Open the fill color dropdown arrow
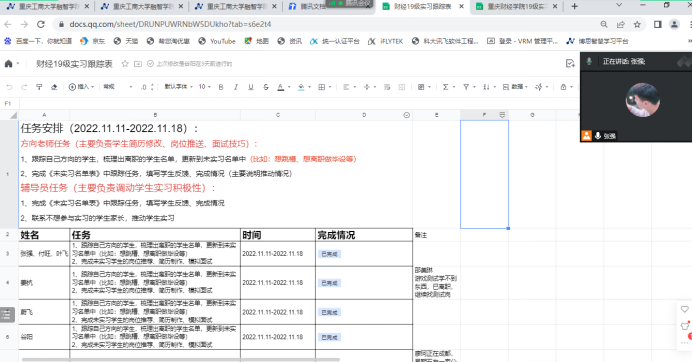693x362 pixels. (309, 87)
